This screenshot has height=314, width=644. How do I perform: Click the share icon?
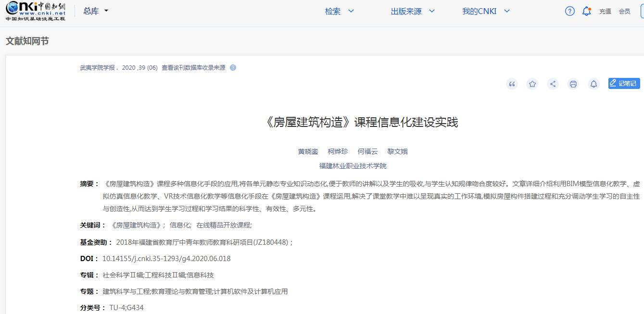tap(553, 84)
